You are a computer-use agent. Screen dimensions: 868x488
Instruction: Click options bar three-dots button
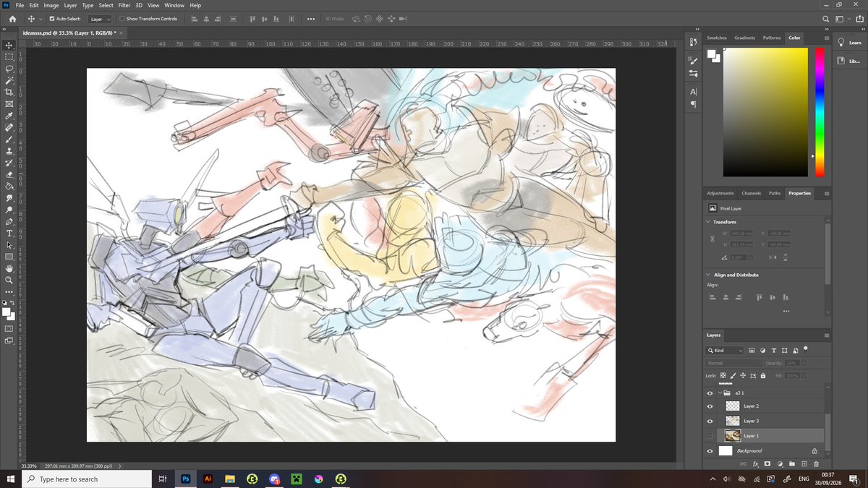click(x=311, y=19)
